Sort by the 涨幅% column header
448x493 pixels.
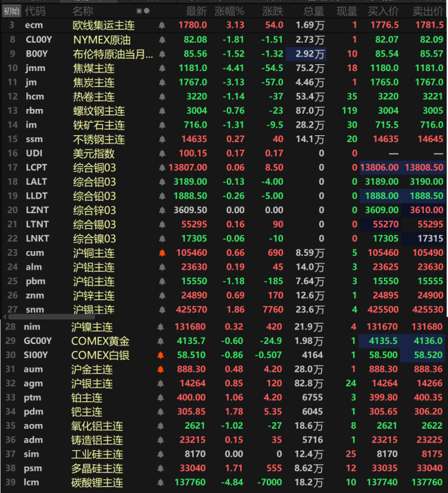pos(230,11)
